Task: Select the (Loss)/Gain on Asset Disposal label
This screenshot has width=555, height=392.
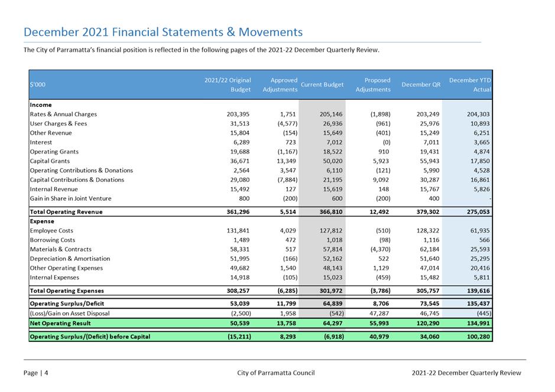Action: click(70, 313)
